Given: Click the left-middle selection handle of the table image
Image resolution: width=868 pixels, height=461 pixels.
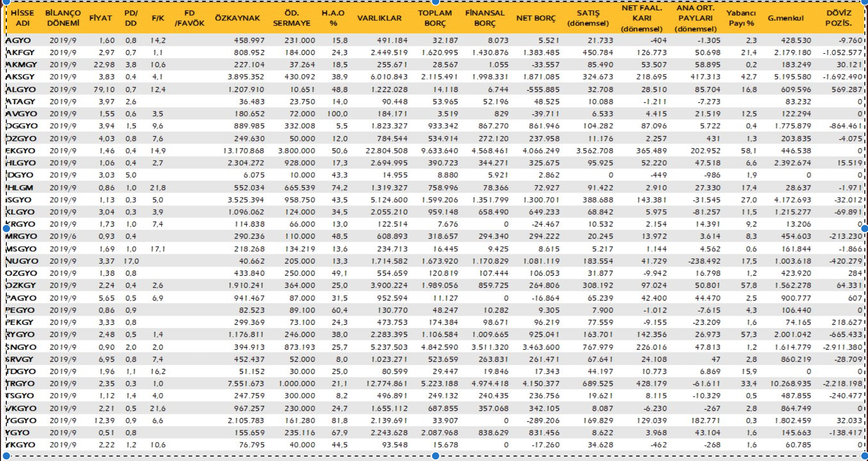Looking at the screenshot, I should (6, 229).
